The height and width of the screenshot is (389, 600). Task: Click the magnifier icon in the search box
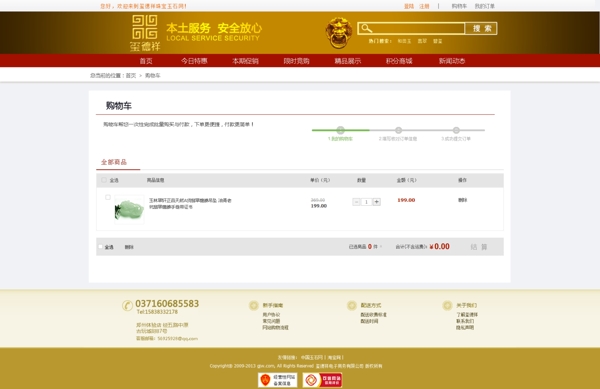pos(366,28)
